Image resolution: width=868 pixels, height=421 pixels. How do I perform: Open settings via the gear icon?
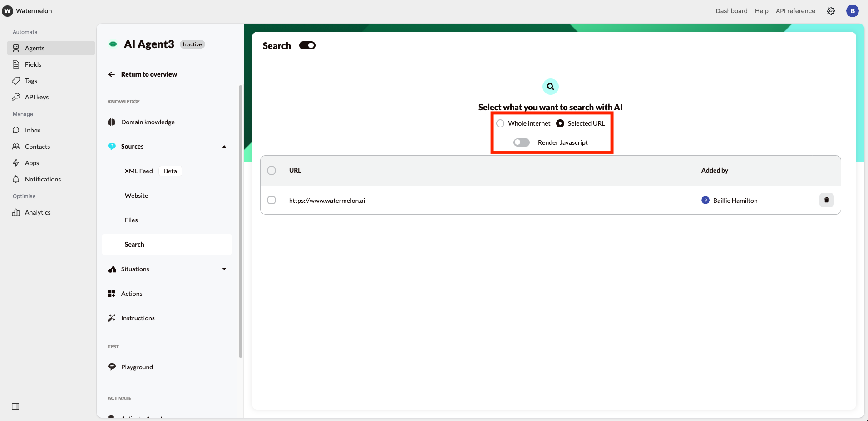click(x=831, y=11)
